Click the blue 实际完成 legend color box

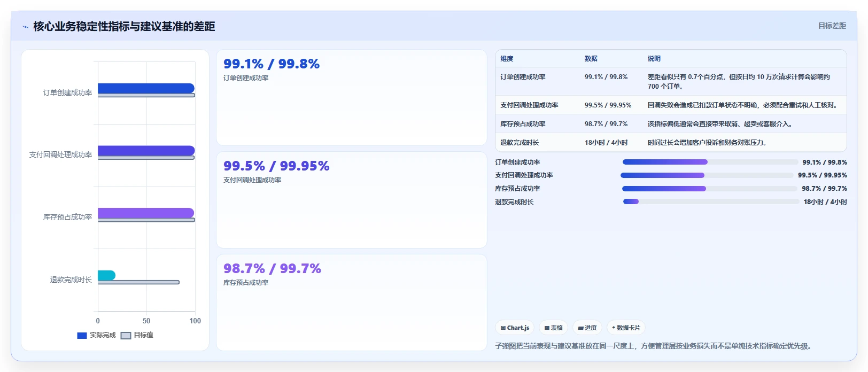click(x=82, y=336)
